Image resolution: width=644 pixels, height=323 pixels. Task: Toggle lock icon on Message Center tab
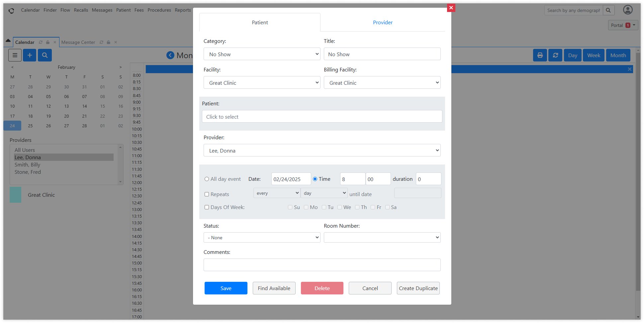109,42
